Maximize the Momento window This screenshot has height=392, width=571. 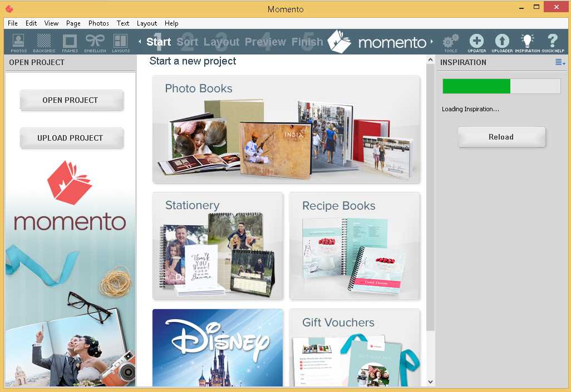(536, 7)
